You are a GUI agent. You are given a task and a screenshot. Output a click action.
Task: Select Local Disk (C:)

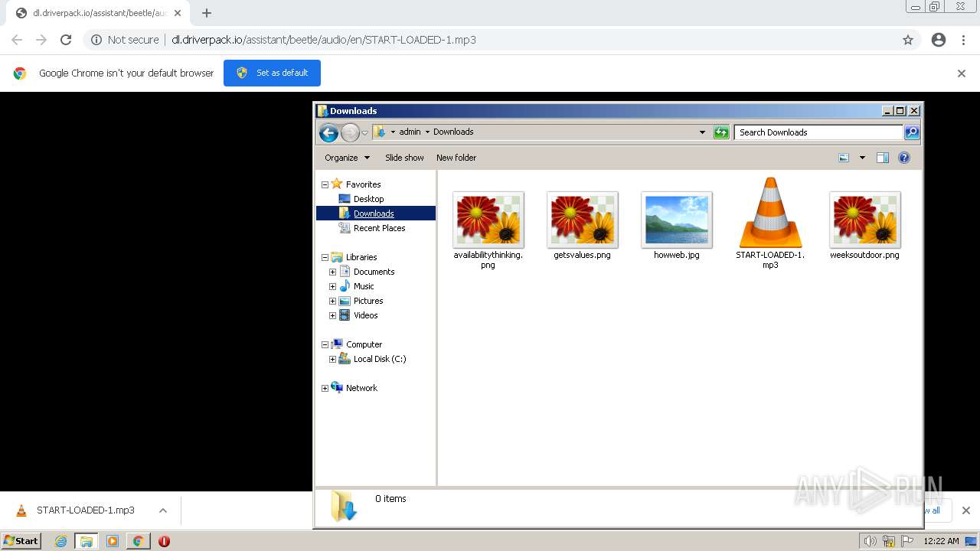pos(379,359)
